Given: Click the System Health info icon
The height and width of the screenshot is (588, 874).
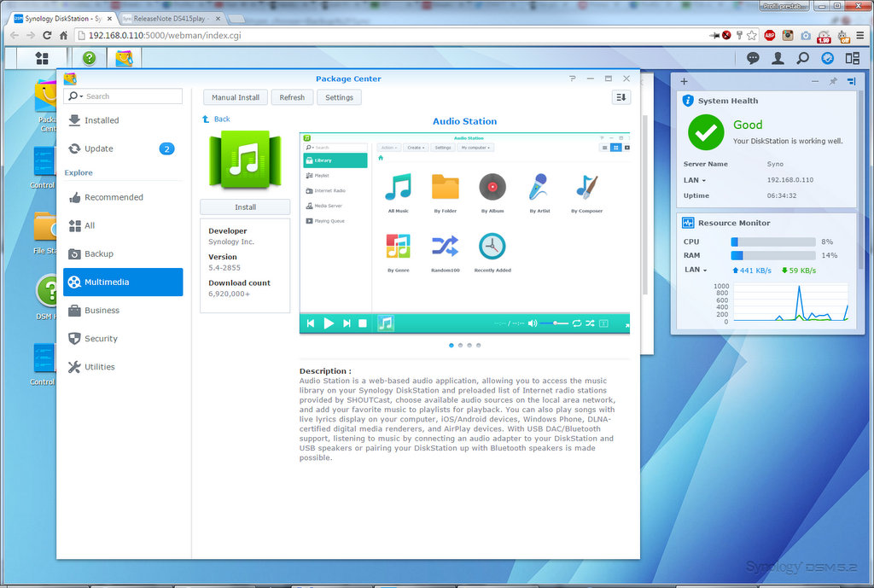Looking at the screenshot, I should (x=689, y=101).
